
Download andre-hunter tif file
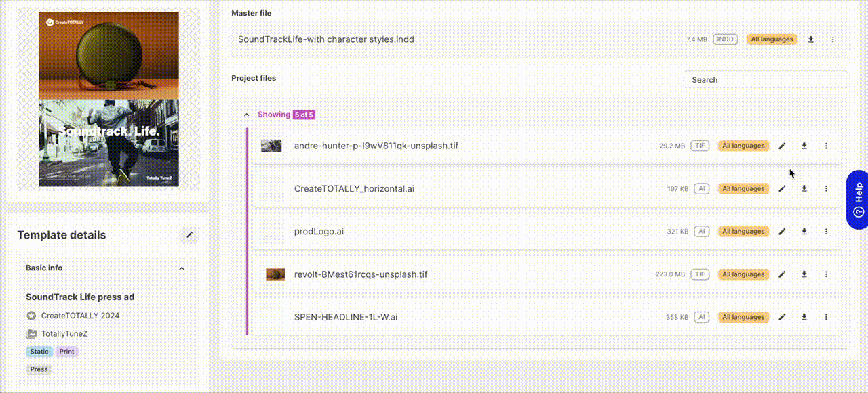click(804, 146)
